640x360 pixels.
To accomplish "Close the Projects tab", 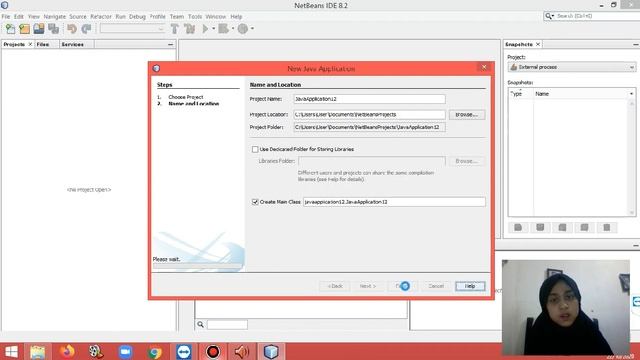I will point(30,44).
